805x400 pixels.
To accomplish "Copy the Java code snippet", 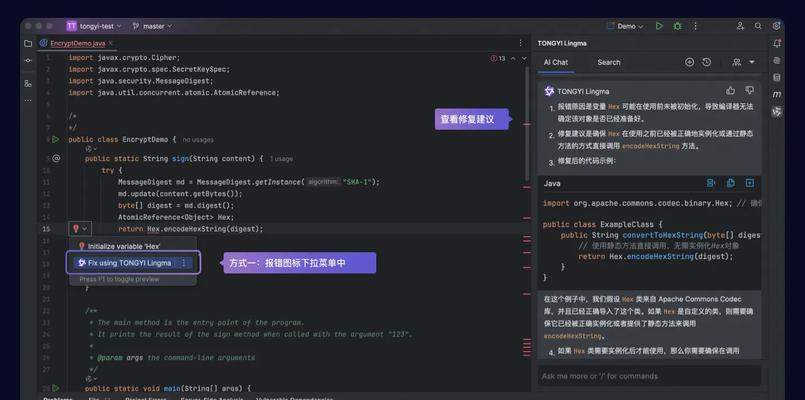I will 731,183.
